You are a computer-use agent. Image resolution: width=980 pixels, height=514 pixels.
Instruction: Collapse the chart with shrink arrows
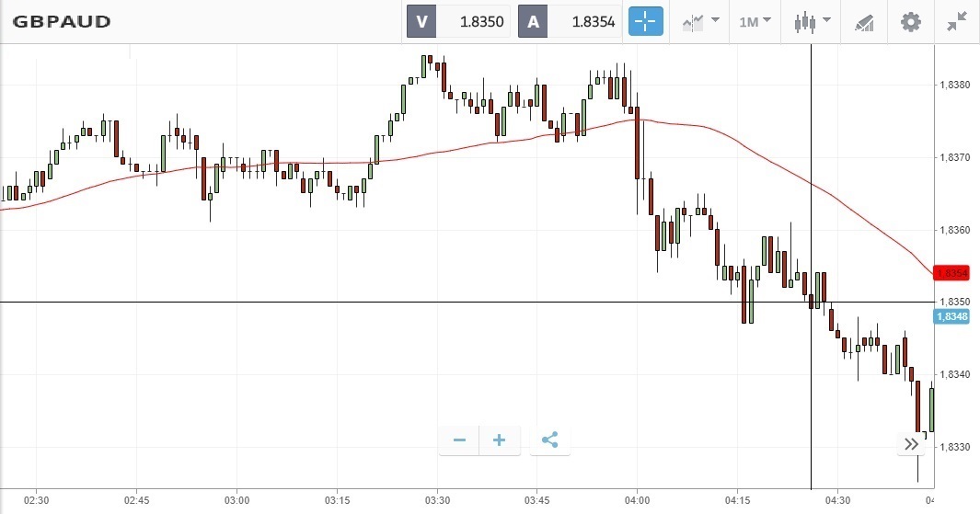click(957, 21)
